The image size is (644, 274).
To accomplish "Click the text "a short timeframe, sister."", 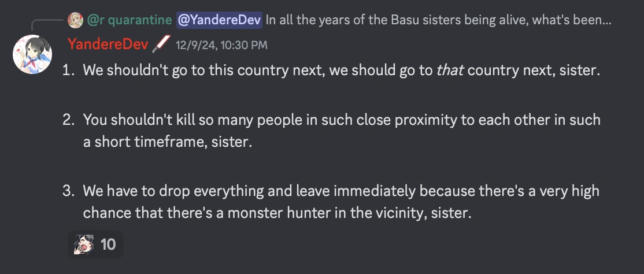I will coord(168,142).
